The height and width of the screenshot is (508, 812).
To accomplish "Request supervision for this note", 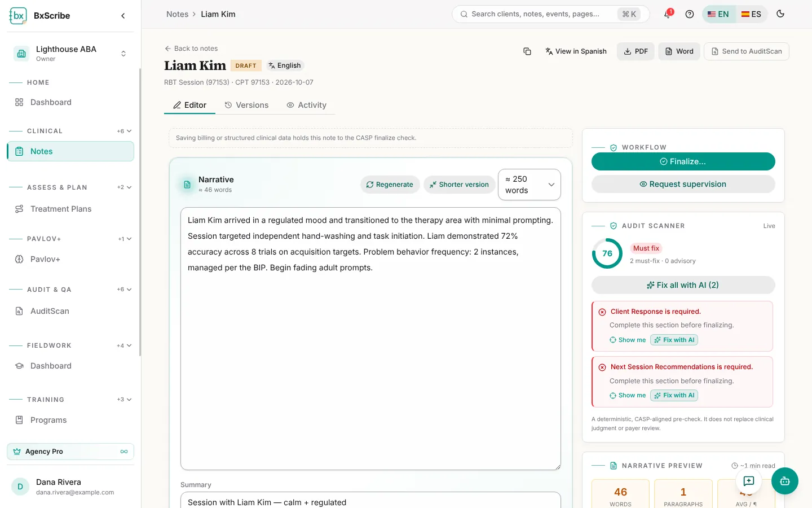I will pos(683,184).
